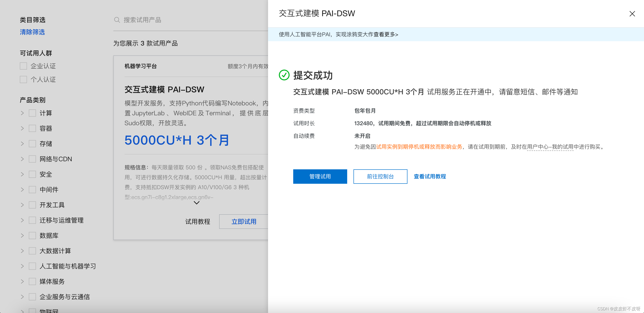Click the 清除筛选 link
Screen dimensions: 644x313
32,32
